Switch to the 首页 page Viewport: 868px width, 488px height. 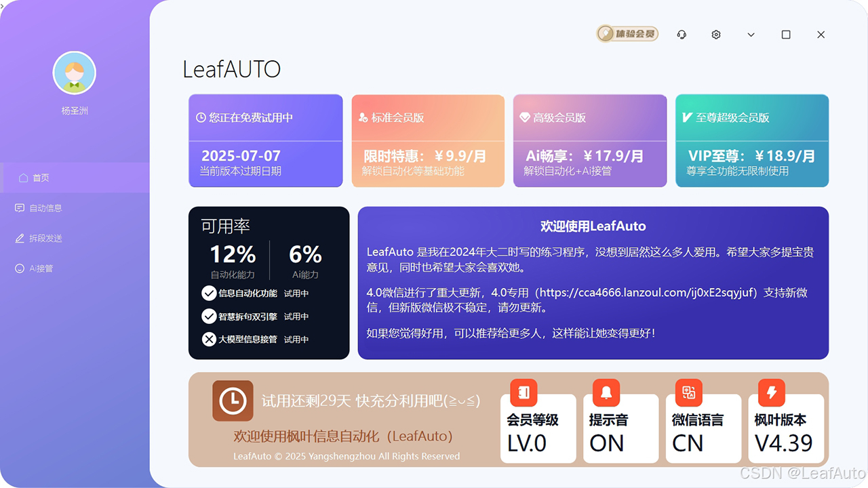click(x=42, y=177)
